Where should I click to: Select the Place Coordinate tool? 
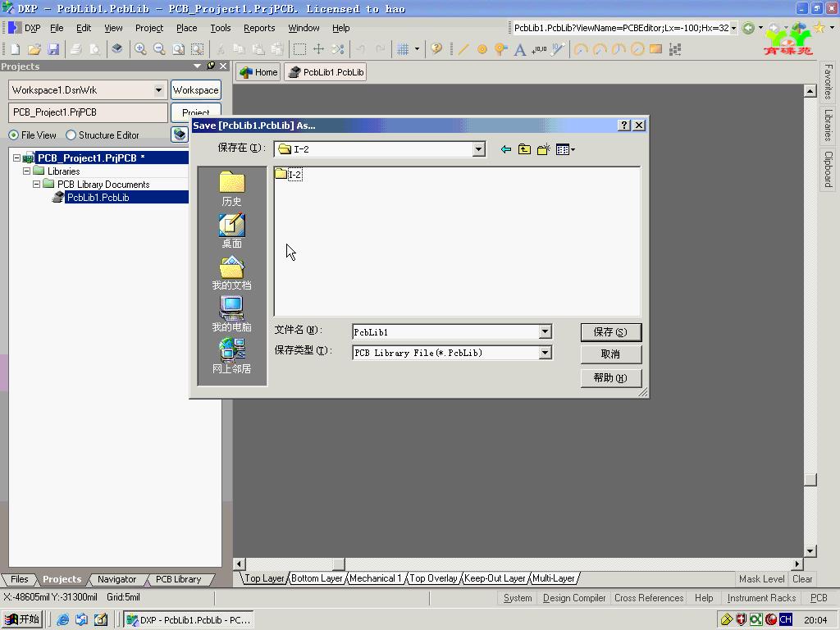pos(539,49)
